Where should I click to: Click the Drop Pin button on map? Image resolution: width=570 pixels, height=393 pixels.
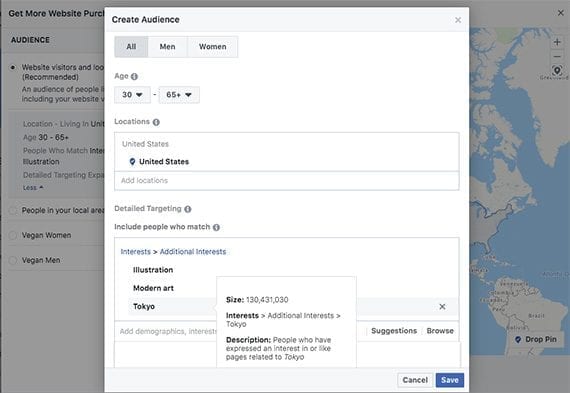(536, 340)
